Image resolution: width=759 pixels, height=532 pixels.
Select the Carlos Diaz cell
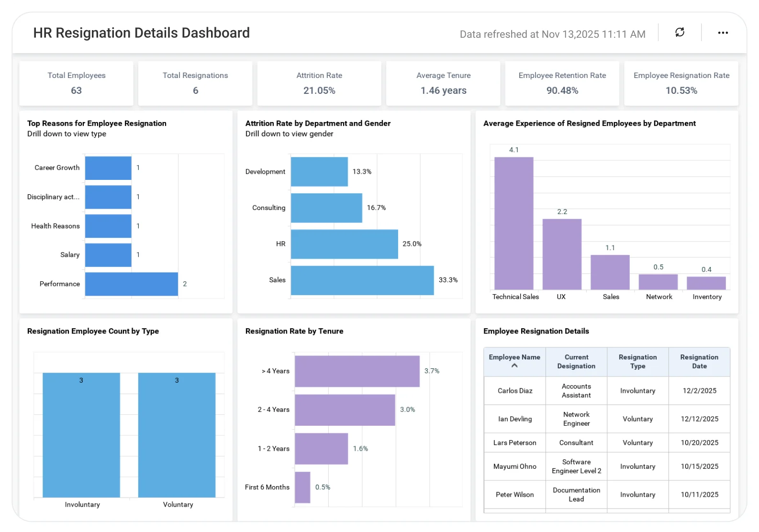pos(515,391)
